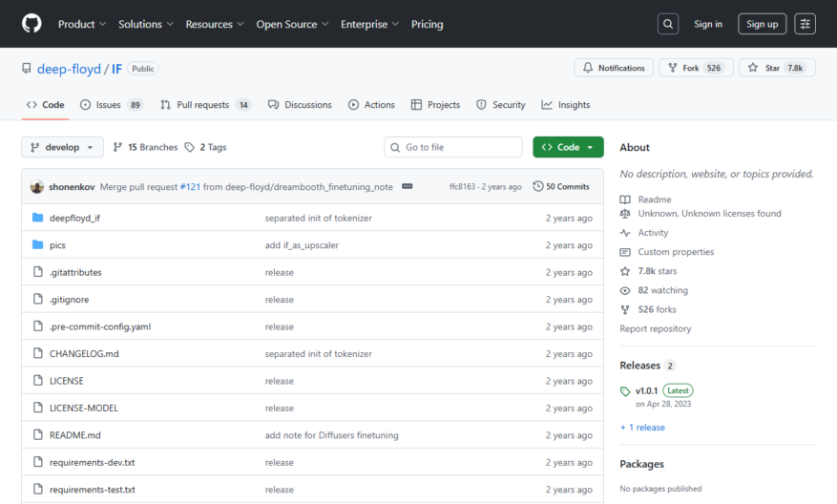Expand the Enterprise menu
The height and width of the screenshot is (504, 837).
369,24
